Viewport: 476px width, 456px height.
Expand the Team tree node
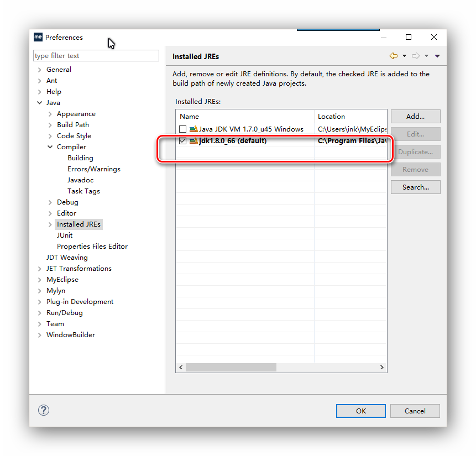39,324
